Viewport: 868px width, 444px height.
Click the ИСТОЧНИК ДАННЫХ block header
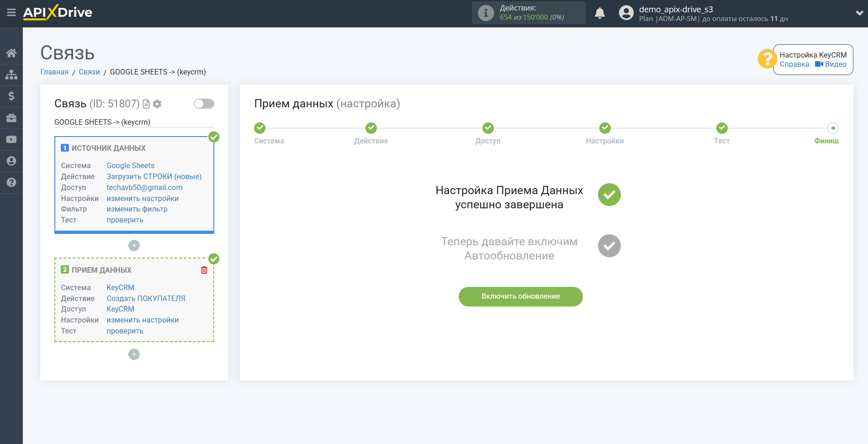click(x=109, y=148)
